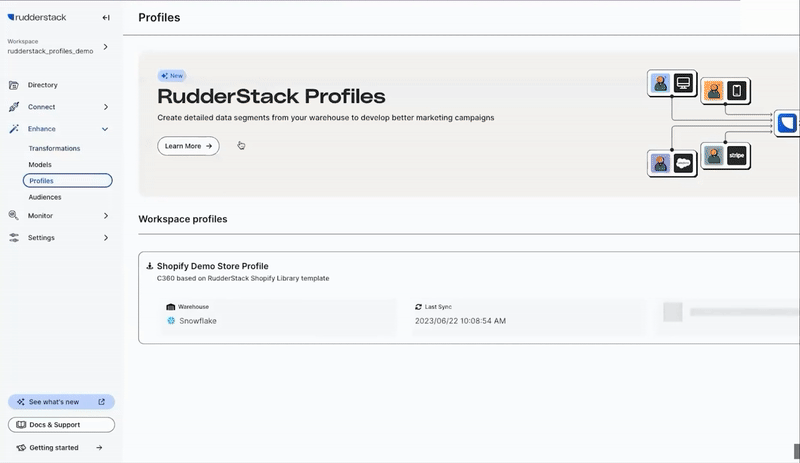The image size is (800, 463).
Task: Click the Connect rocket icon
Action: 14,107
